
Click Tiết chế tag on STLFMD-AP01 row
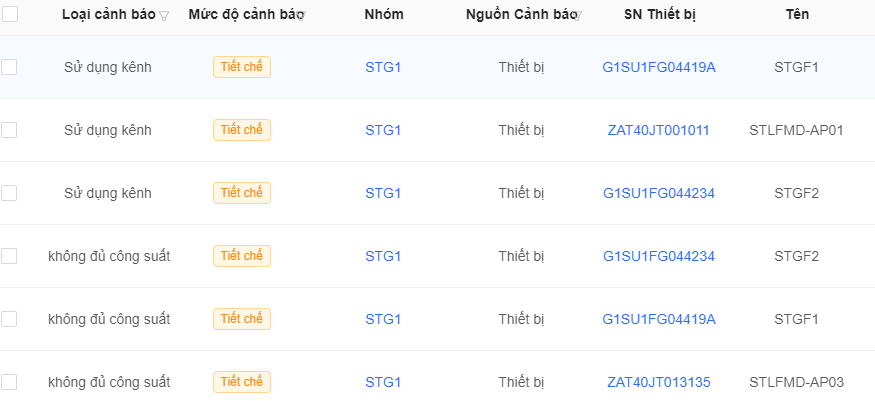[242, 130]
